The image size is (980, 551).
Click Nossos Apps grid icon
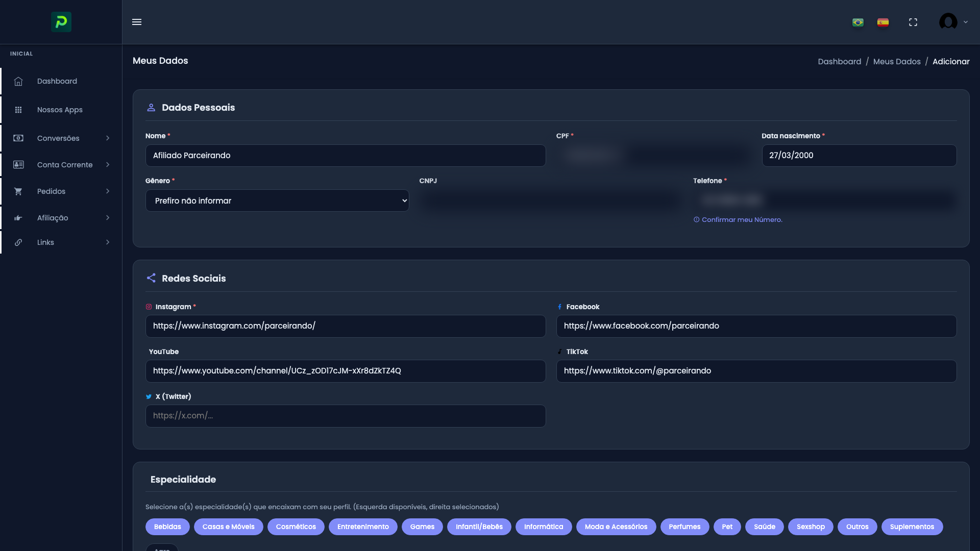coord(18,110)
